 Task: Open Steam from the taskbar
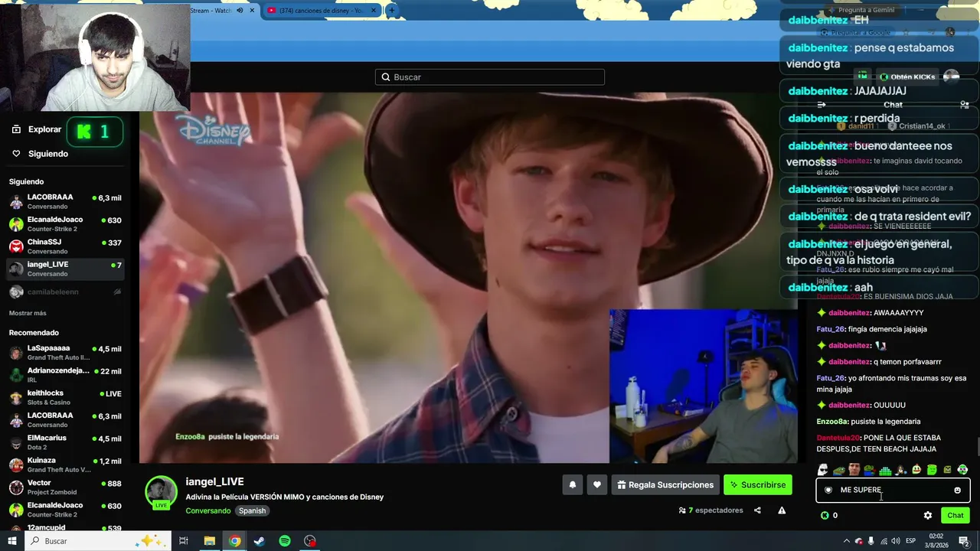pyautogui.click(x=260, y=541)
